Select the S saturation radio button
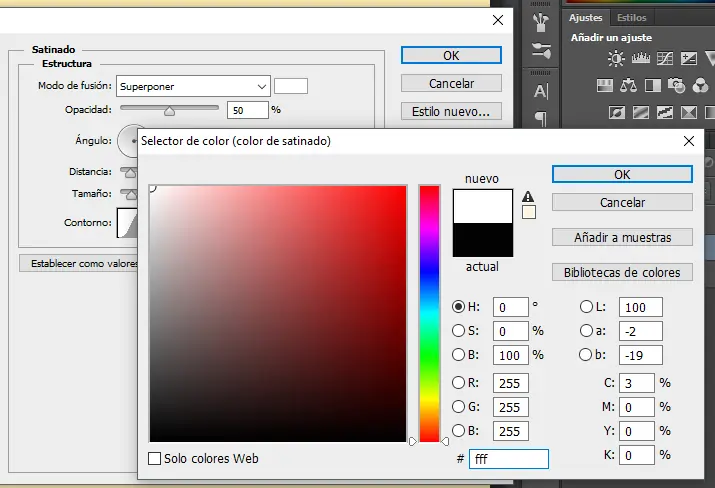The width and height of the screenshot is (715, 488). (458, 331)
